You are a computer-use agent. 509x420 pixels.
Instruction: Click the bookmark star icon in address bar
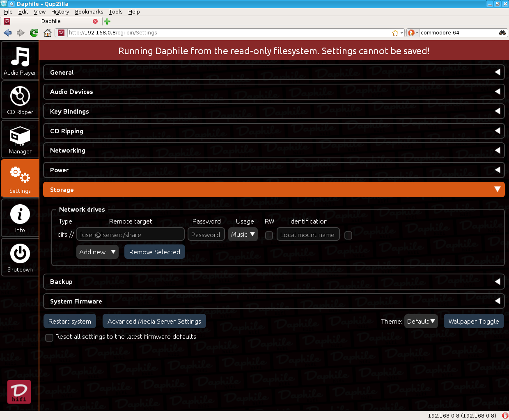395,33
